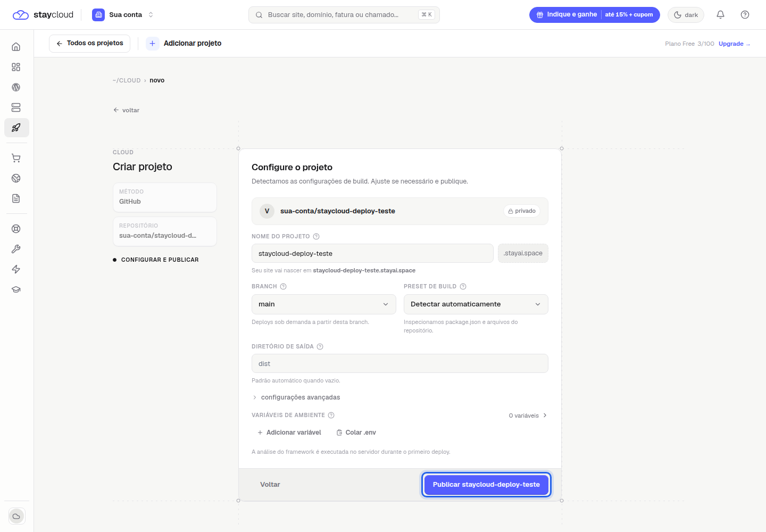766x532 pixels.
Task: Select the Método GitHub step card
Action: 165,197
